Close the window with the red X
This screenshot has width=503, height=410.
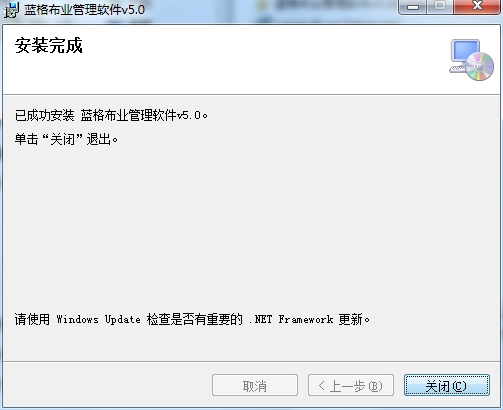477,7
